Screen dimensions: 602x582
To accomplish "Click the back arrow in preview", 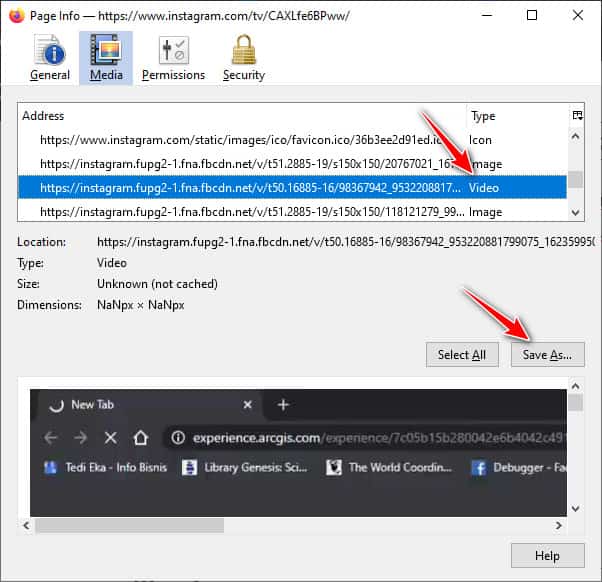I will (51, 437).
